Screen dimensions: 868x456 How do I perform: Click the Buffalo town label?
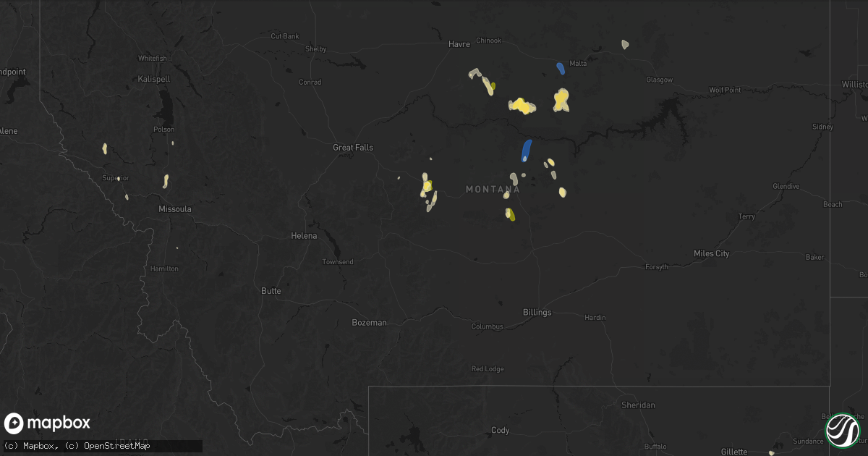[655, 447]
